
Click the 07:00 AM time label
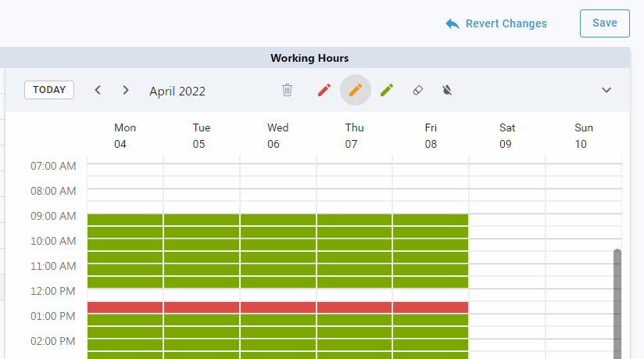tap(53, 166)
